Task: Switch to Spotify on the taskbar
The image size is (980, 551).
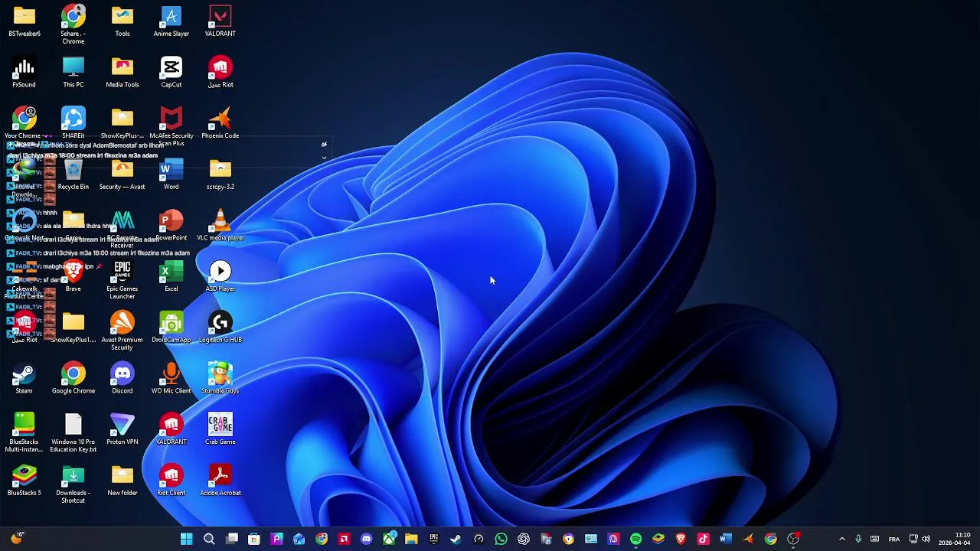Action: [x=635, y=540]
